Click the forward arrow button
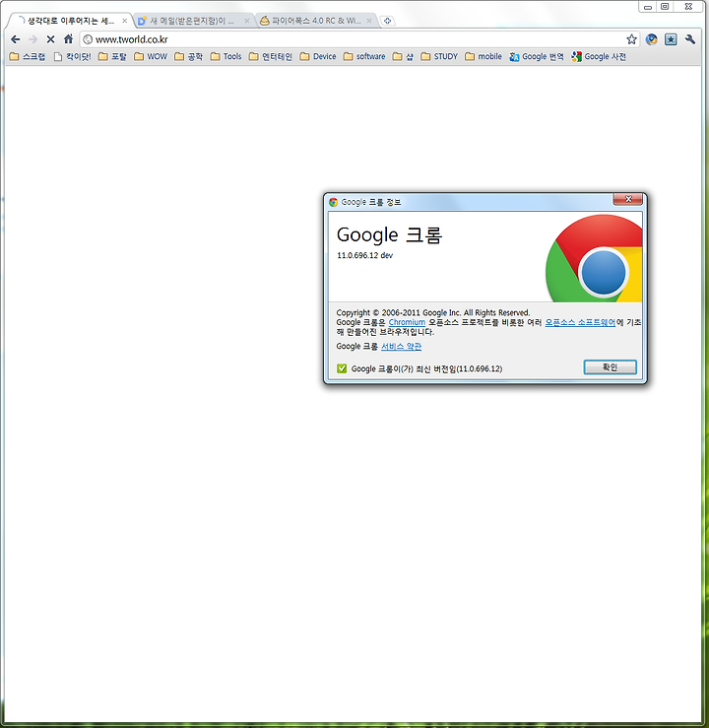This screenshot has height=728, width=709. tap(32, 39)
